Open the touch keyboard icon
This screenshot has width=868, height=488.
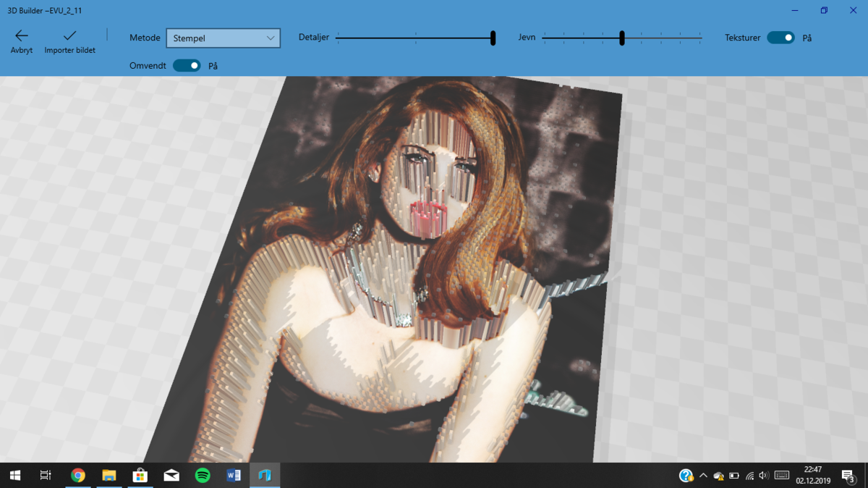click(782, 476)
